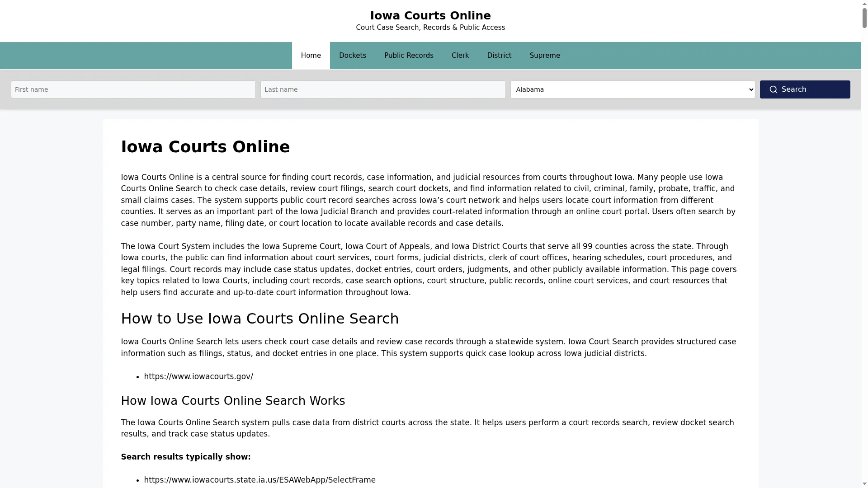This screenshot has width=868, height=488.
Task: Open the Supreme navigation item
Action: tap(545, 56)
